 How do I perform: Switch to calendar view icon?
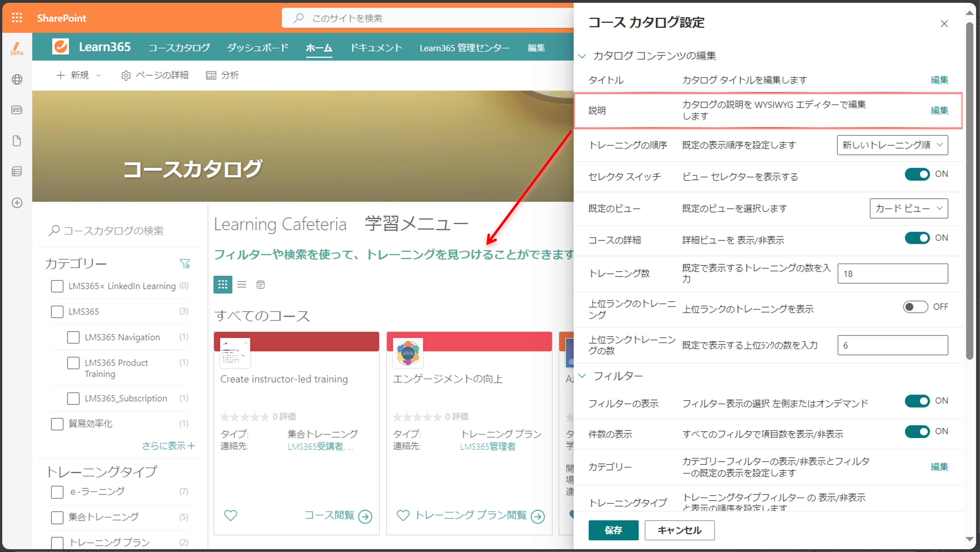tap(261, 284)
